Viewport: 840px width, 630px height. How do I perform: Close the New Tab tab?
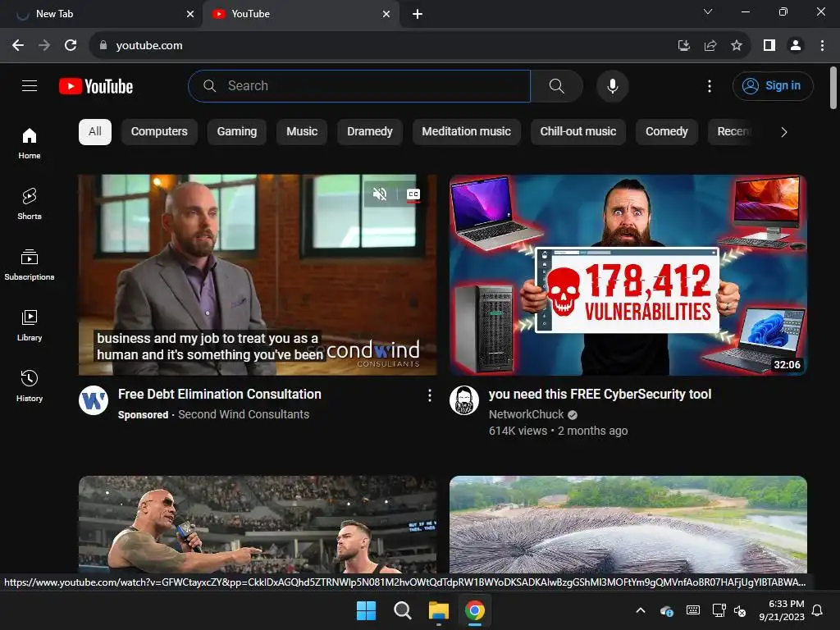(x=190, y=14)
